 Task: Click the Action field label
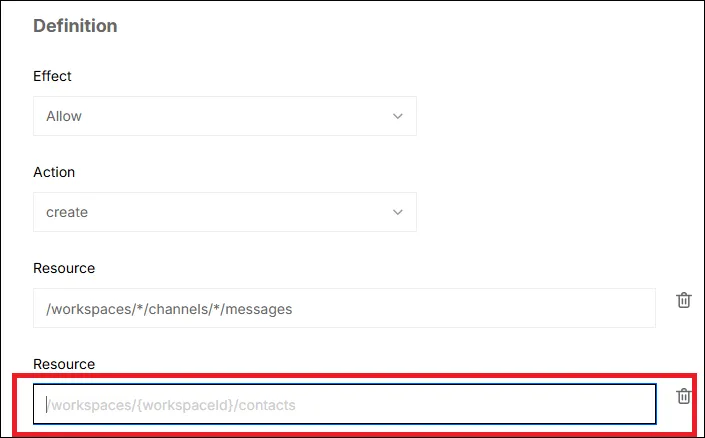[x=54, y=172]
